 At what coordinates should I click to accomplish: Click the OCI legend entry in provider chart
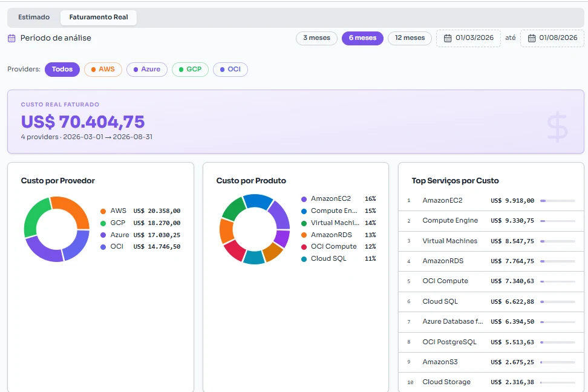(x=140, y=246)
